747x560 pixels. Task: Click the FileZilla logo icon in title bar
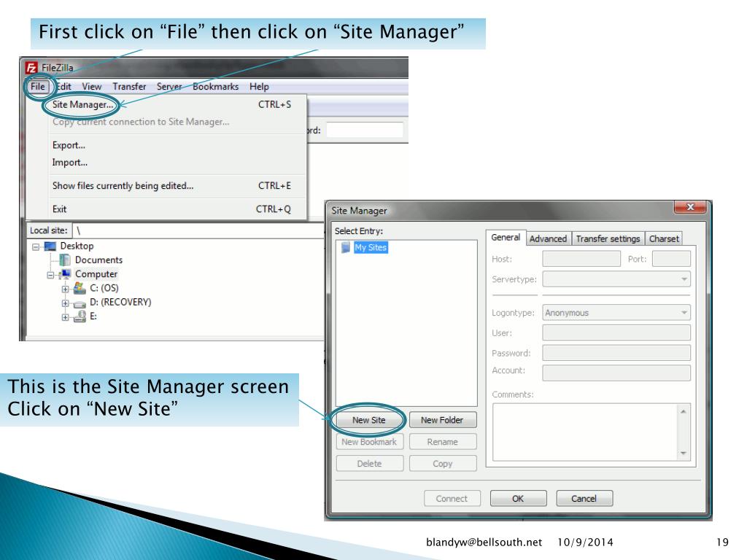click(x=31, y=68)
